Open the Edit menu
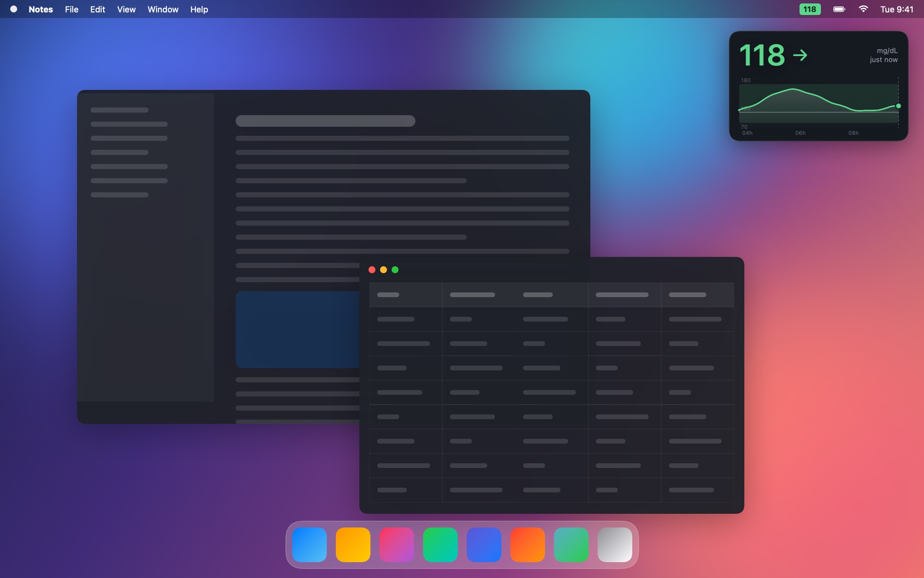924x578 pixels. pyautogui.click(x=98, y=9)
